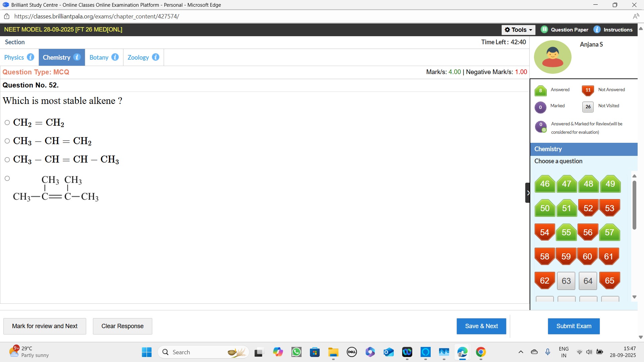The height and width of the screenshot is (362, 644).
Task: Open the Tools dropdown
Action: 518,29
